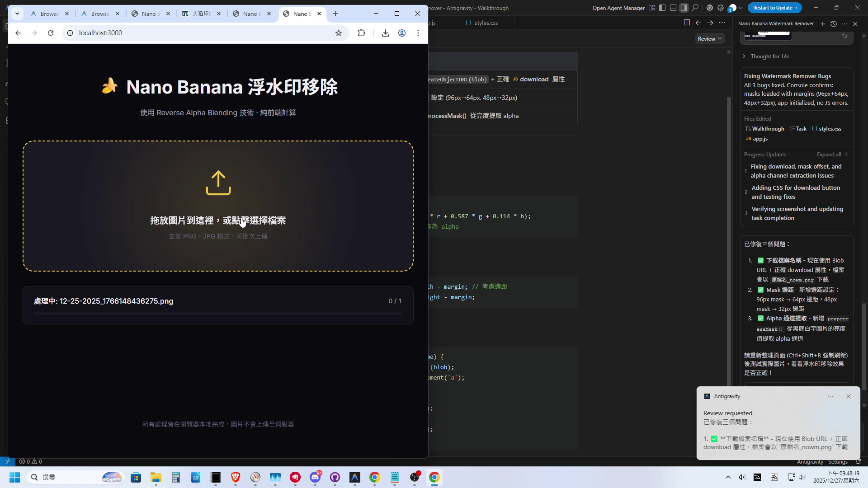Click filename 12-25-2025_1766148436275.png

coord(116,301)
